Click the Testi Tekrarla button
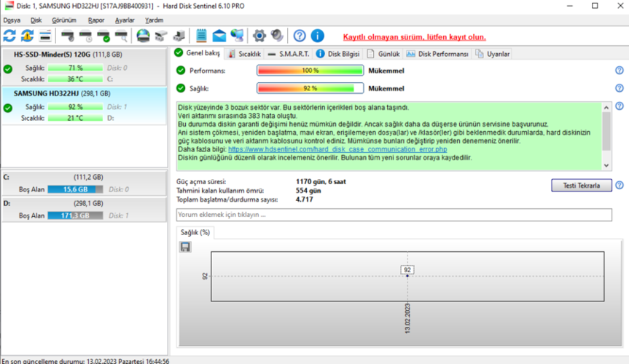 pos(582,185)
